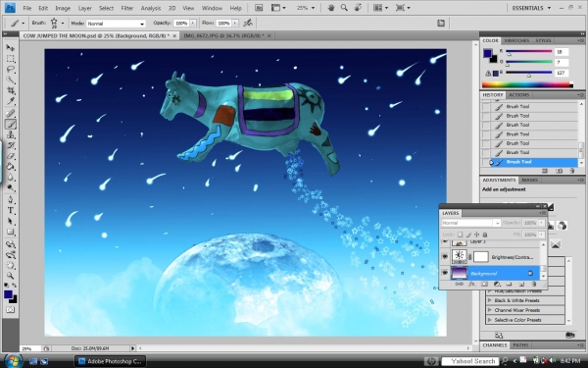
Task: Enable airbrush mode in options bar
Action: point(248,23)
